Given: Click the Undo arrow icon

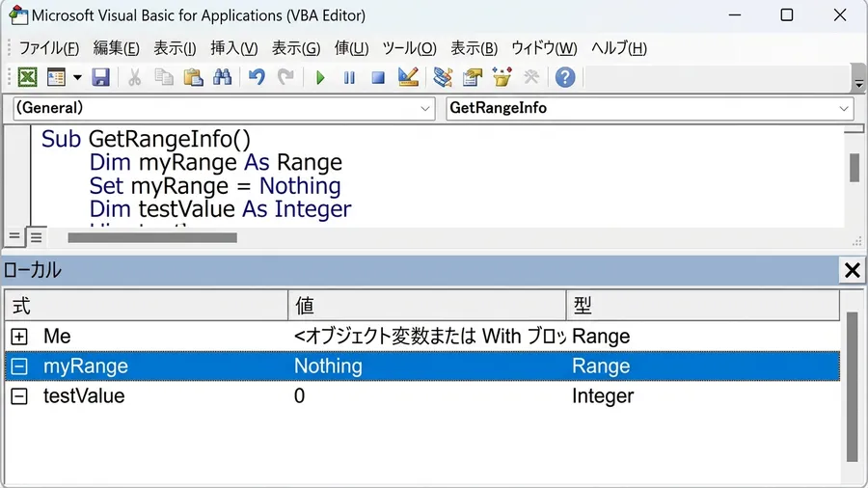Looking at the screenshot, I should pos(257,77).
